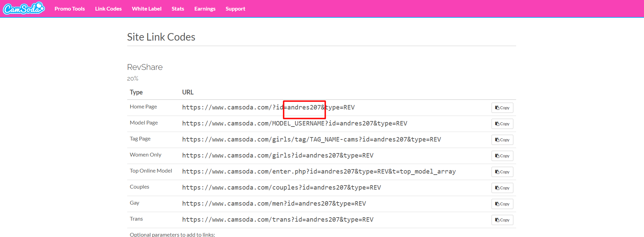Copy the Home Page link
This screenshot has width=644, height=237.
tap(502, 108)
